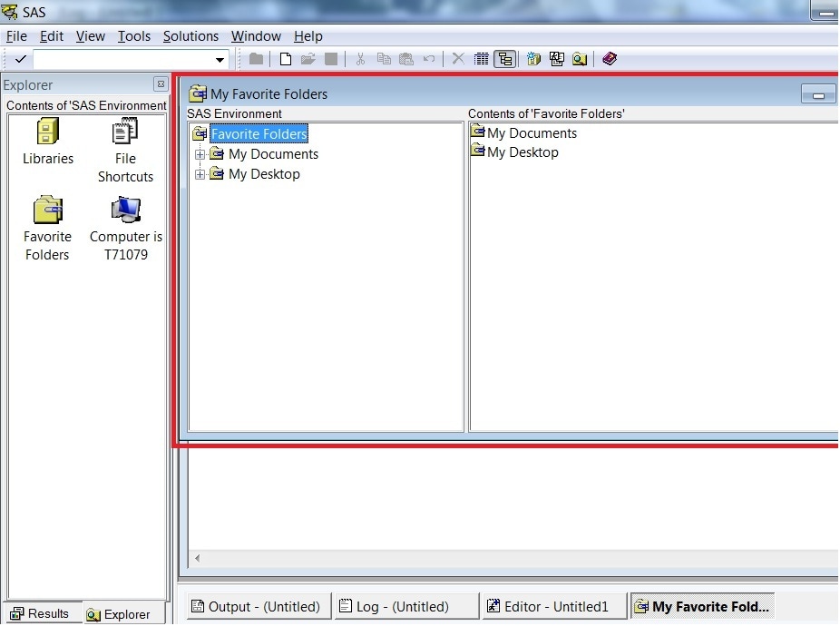840x626 pixels.
Task: Select My Documents in contents list
Action: [531, 133]
